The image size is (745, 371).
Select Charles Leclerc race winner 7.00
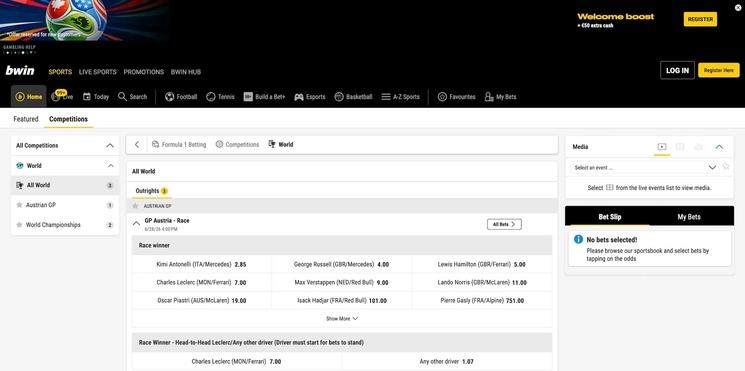[x=201, y=282]
